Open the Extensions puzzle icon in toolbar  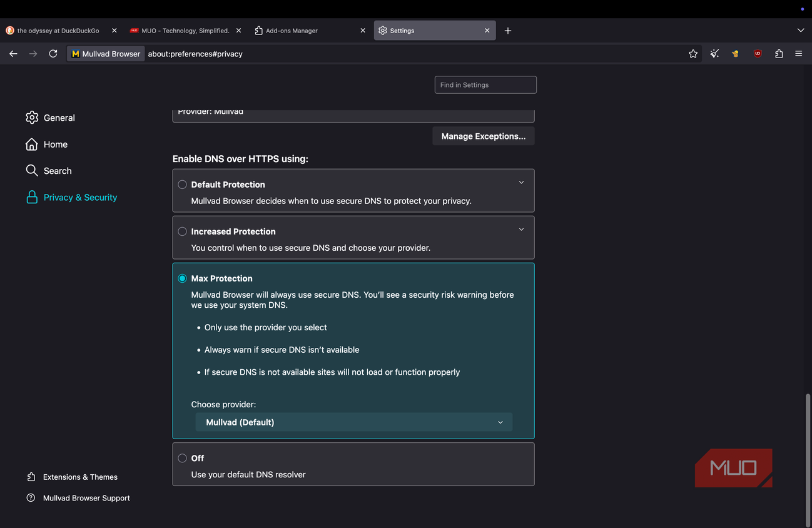pos(779,54)
